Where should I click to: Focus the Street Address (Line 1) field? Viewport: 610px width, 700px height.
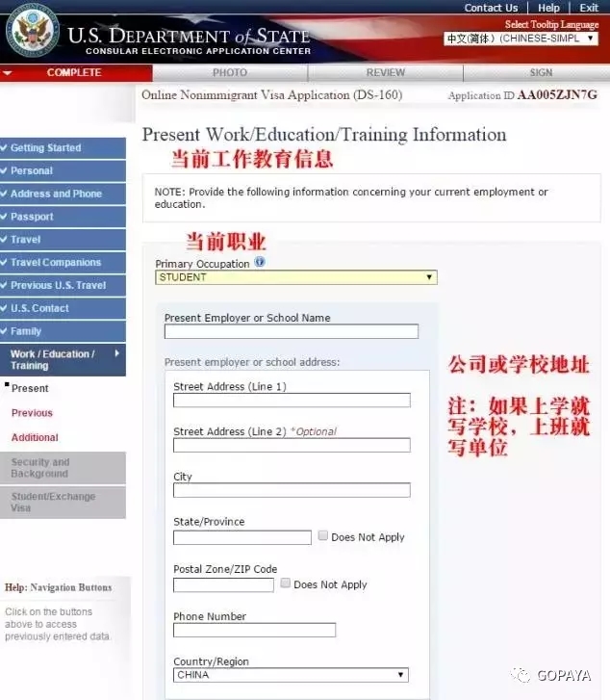pos(292,401)
